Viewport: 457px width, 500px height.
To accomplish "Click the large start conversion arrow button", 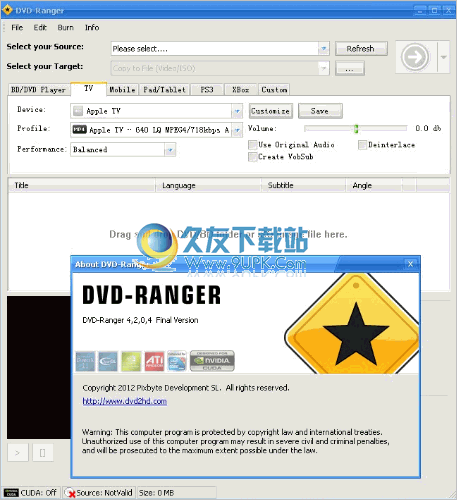I will click(415, 57).
